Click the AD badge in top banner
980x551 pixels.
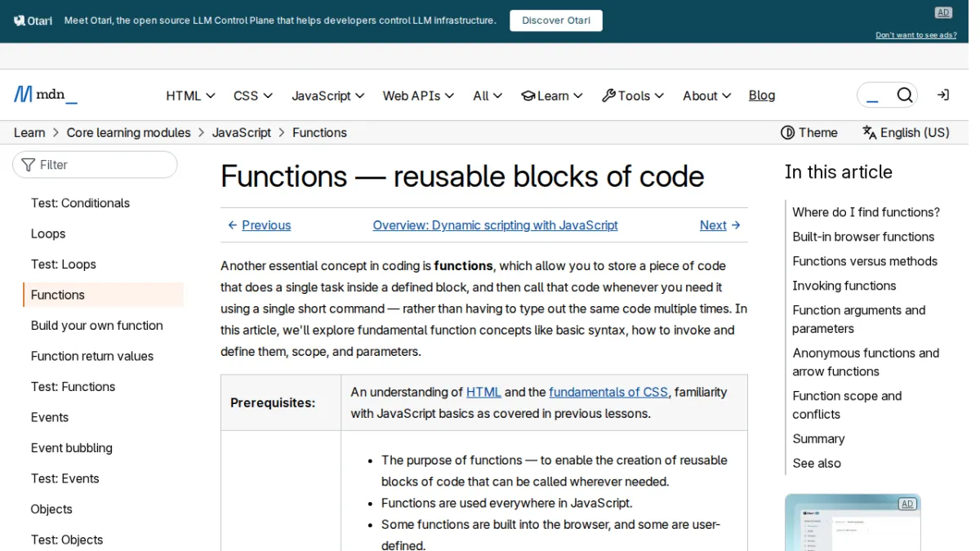[943, 12]
